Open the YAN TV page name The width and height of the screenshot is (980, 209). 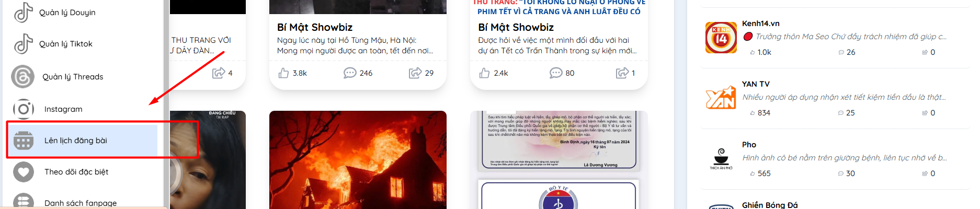[756, 84]
